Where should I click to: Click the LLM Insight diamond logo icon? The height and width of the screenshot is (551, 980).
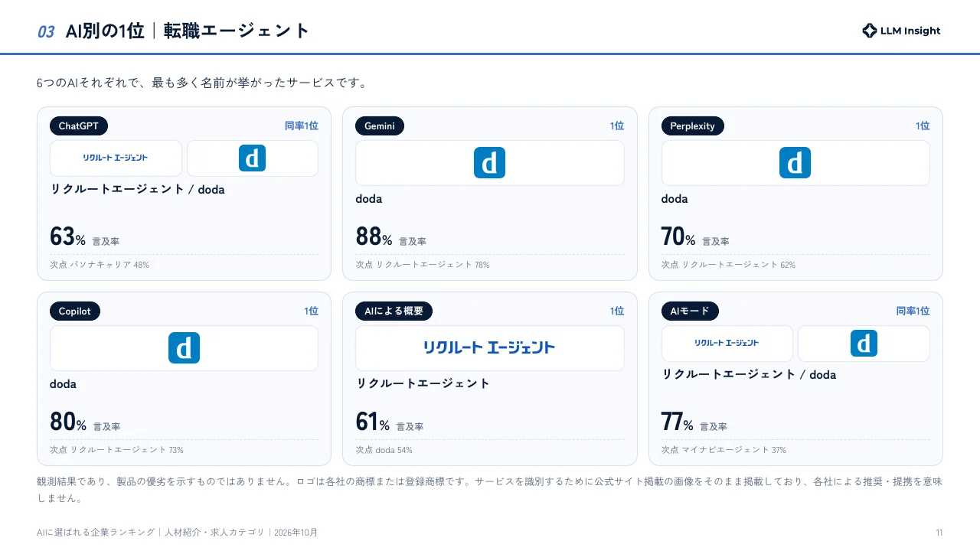869,31
